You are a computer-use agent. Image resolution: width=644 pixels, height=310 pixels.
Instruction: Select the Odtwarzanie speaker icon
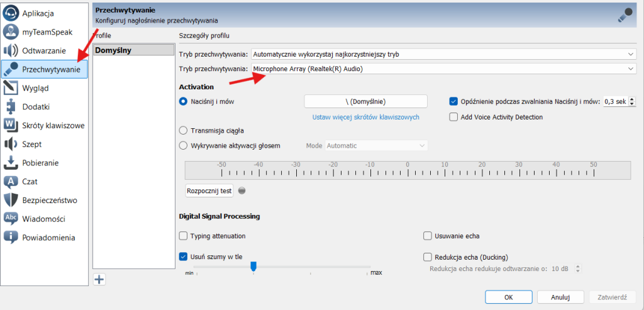11,51
